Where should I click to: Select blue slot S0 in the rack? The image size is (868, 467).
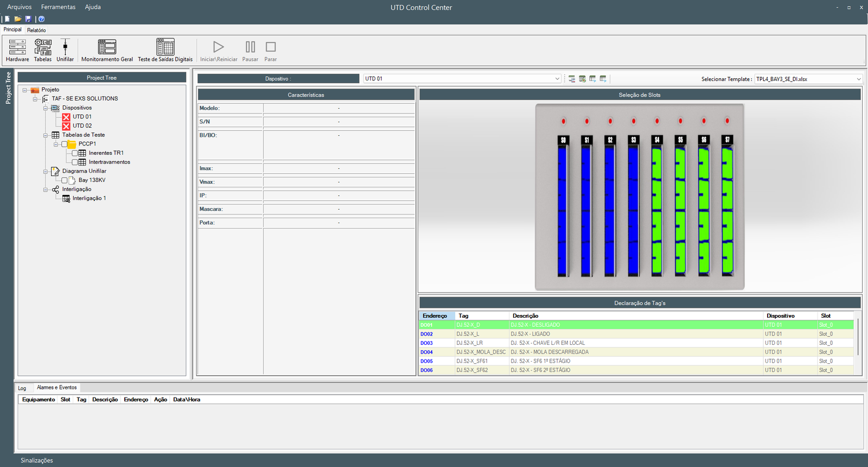click(x=563, y=206)
